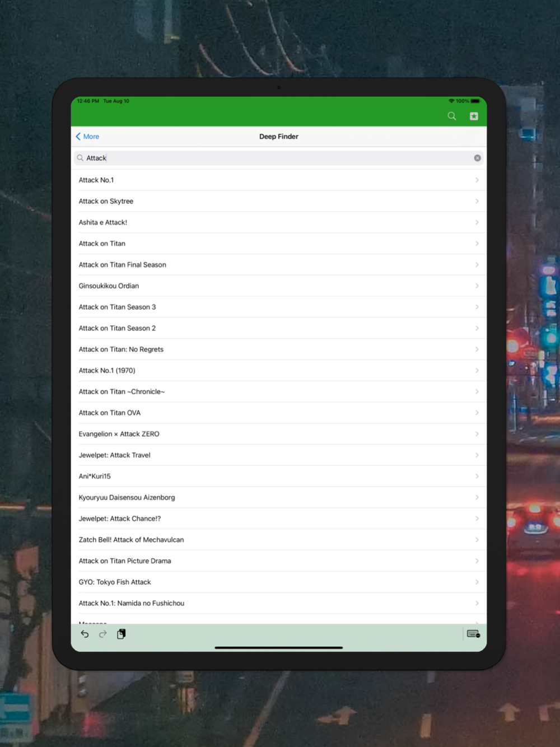Screen dimensions: 560x747
Task: Open Kyouryuu Daisensou Aizenborg
Action: pyautogui.click(x=279, y=497)
